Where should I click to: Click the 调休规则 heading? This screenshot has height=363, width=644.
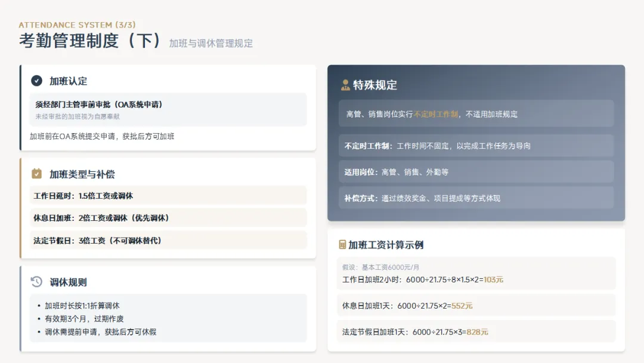(68, 282)
